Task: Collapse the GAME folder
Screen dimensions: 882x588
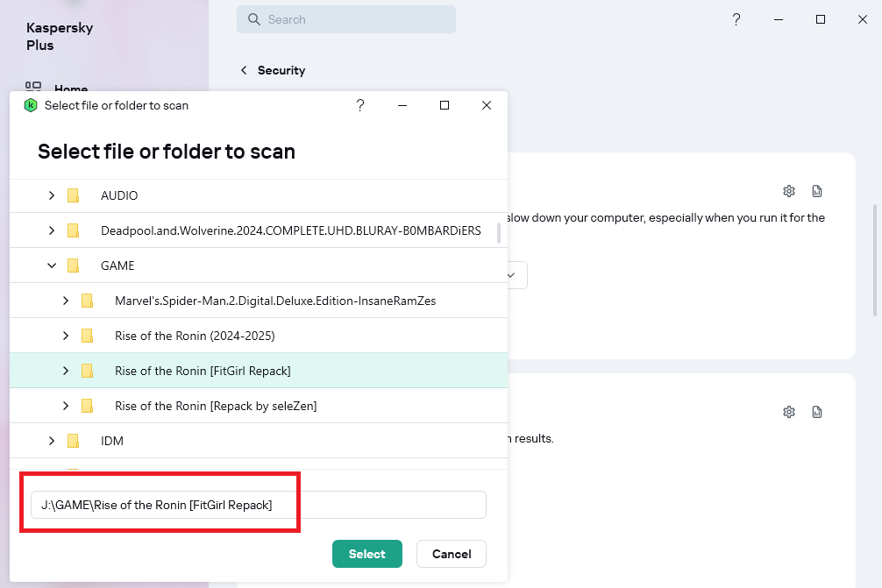Action: pyautogui.click(x=52, y=266)
